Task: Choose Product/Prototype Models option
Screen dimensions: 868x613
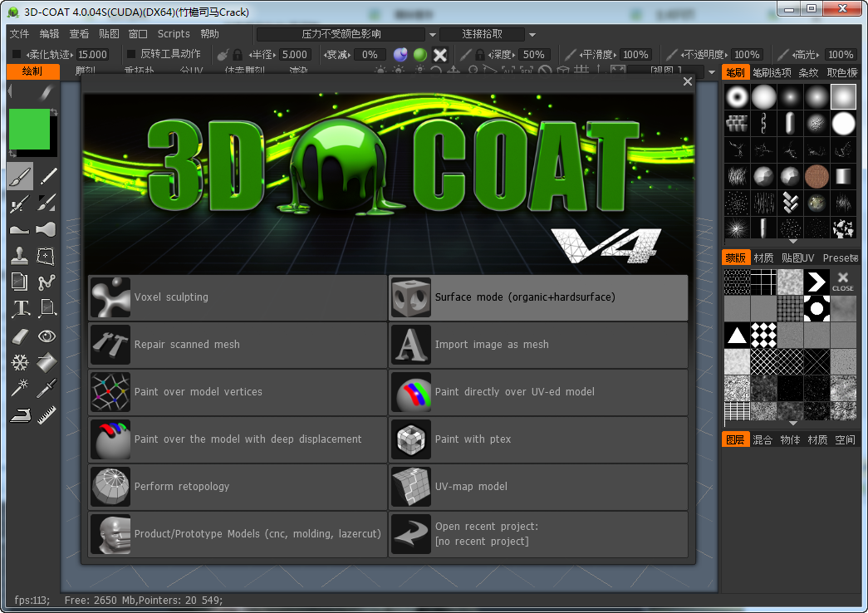Action: 238,534
